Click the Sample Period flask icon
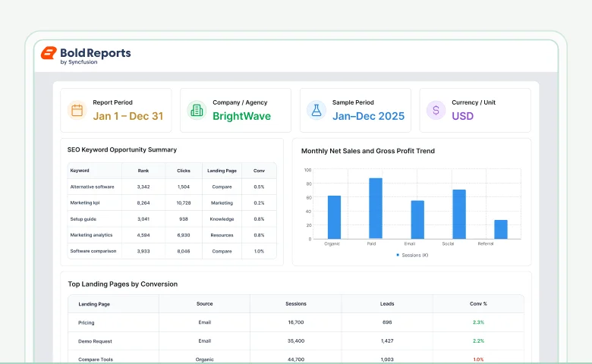This screenshot has width=592, height=364. click(316, 110)
